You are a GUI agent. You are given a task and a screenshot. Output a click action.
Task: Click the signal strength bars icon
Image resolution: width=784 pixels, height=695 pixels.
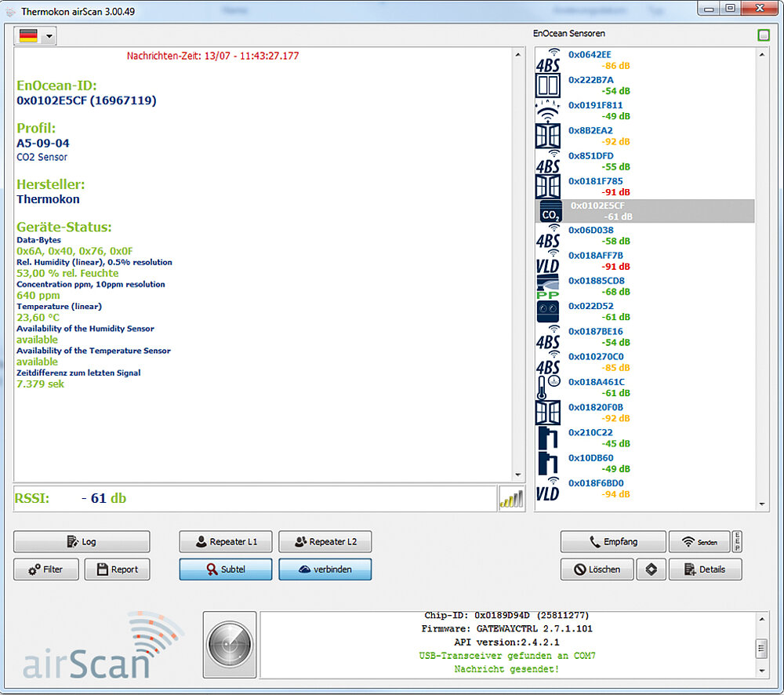point(510,499)
